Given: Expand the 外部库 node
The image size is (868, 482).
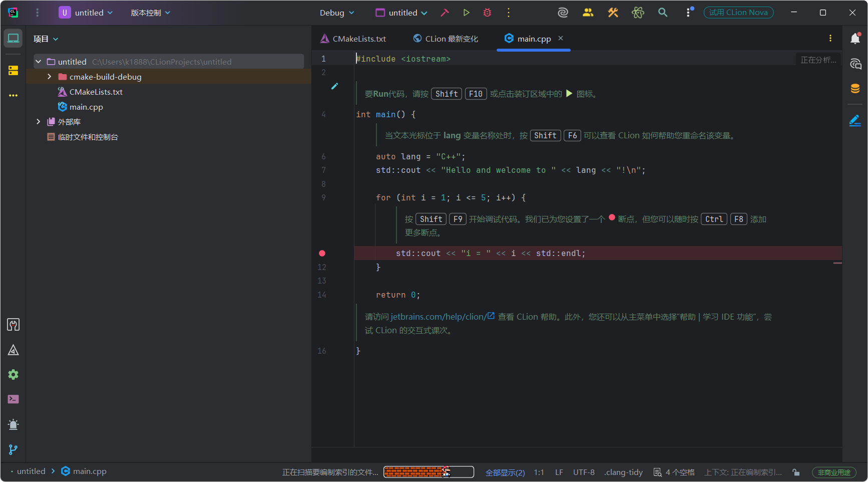Looking at the screenshot, I should point(38,122).
